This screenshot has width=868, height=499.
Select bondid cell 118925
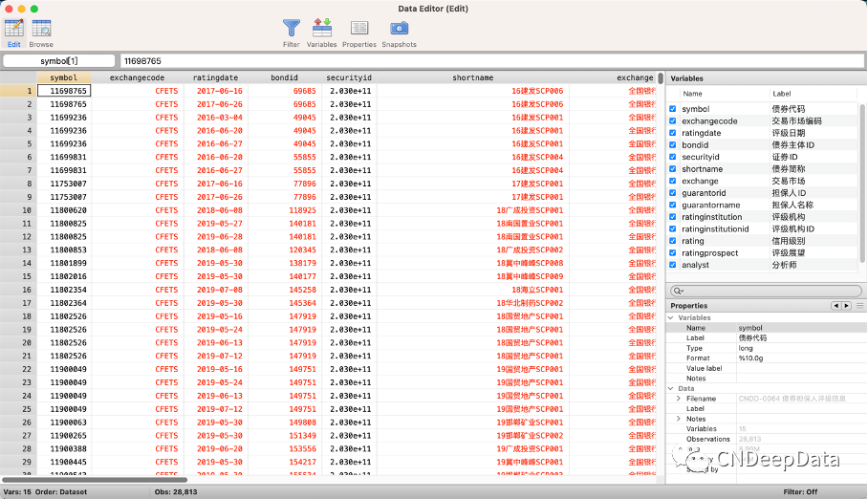click(285, 210)
